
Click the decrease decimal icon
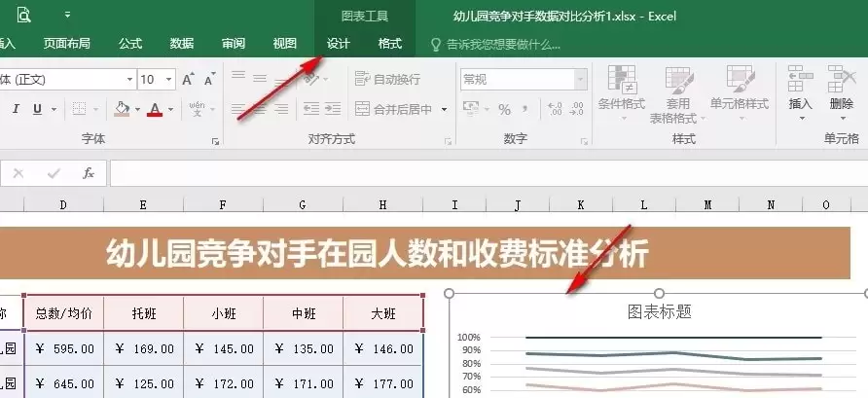point(577,109)
